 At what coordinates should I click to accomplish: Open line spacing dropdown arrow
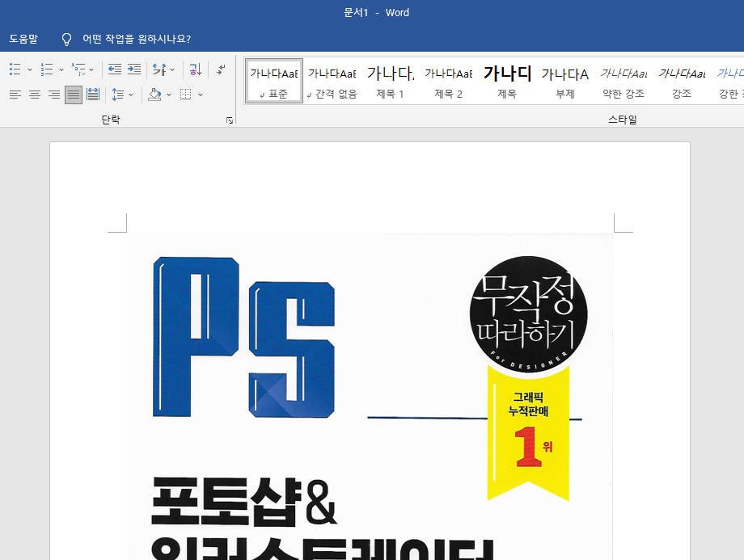[x=131, y=95]
